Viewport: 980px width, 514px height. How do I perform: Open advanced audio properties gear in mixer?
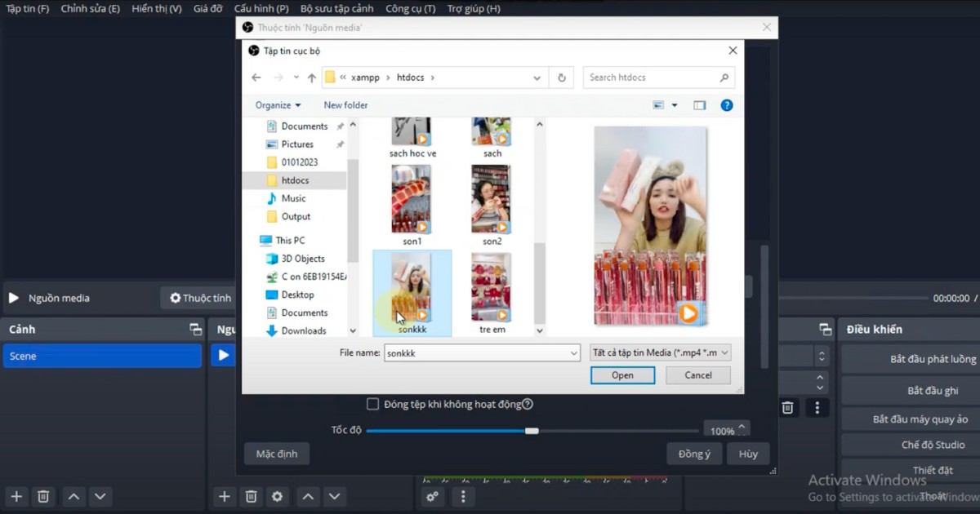coord(432,496)
